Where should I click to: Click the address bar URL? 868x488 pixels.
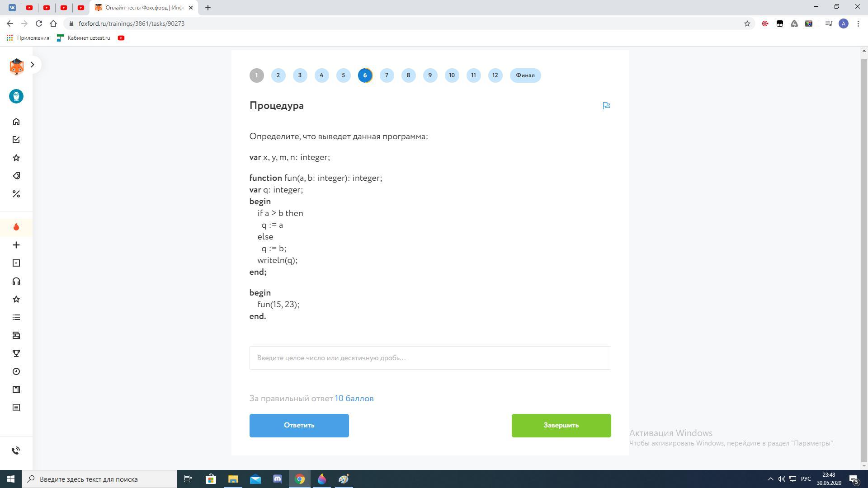tap(131, 23)
